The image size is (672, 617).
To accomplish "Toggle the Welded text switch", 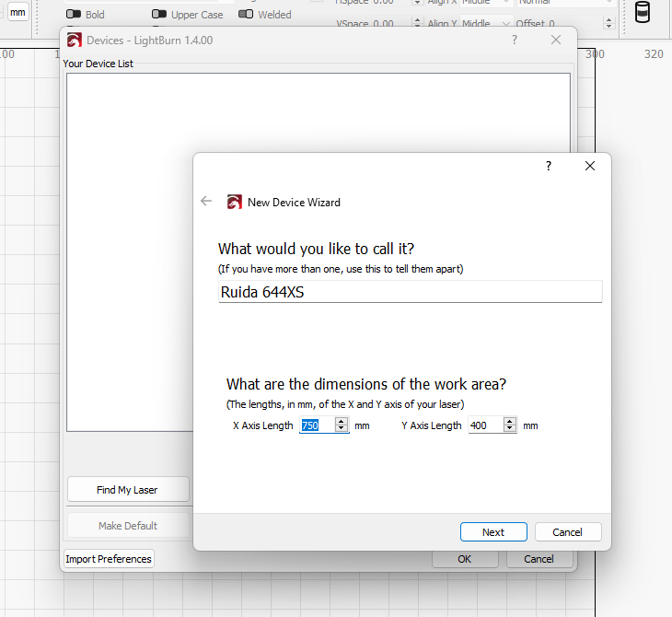I will (x=246, y=14).
